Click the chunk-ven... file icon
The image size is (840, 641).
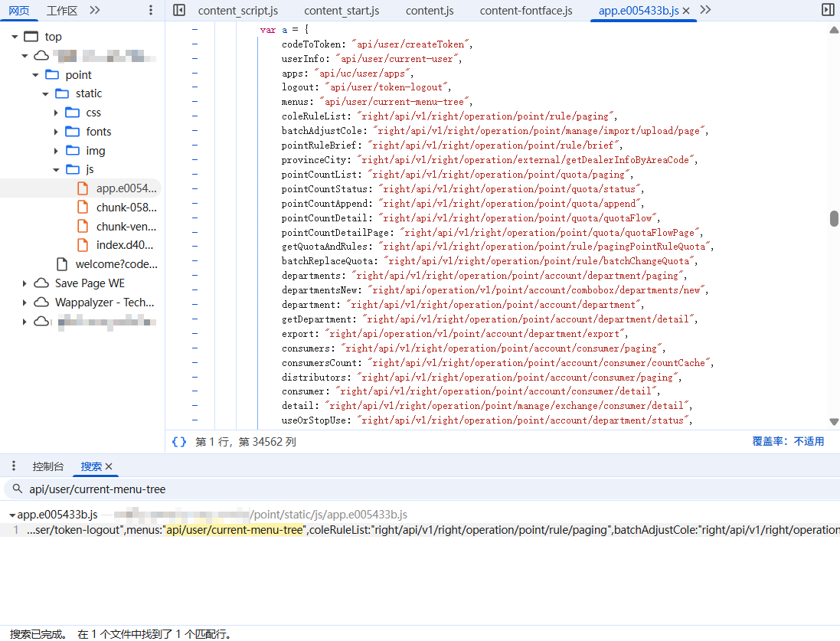(x=83, y=226)
